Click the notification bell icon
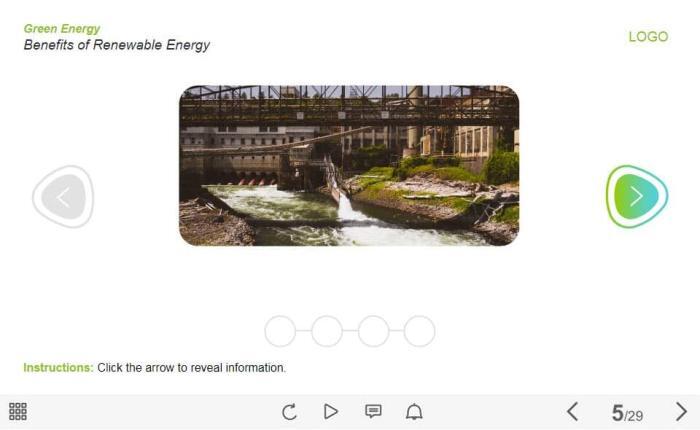Image resolution: width=700 pixels, height=430 pixels. click(414, 411)
